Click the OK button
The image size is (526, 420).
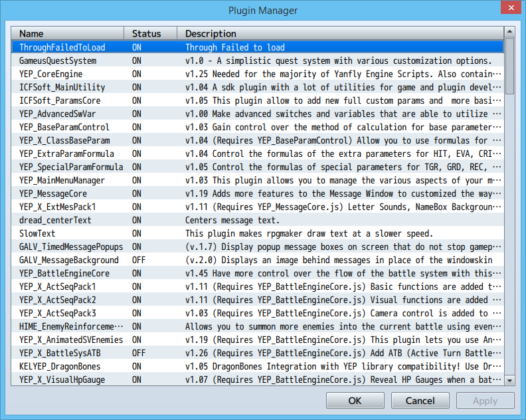coord(355,401)
